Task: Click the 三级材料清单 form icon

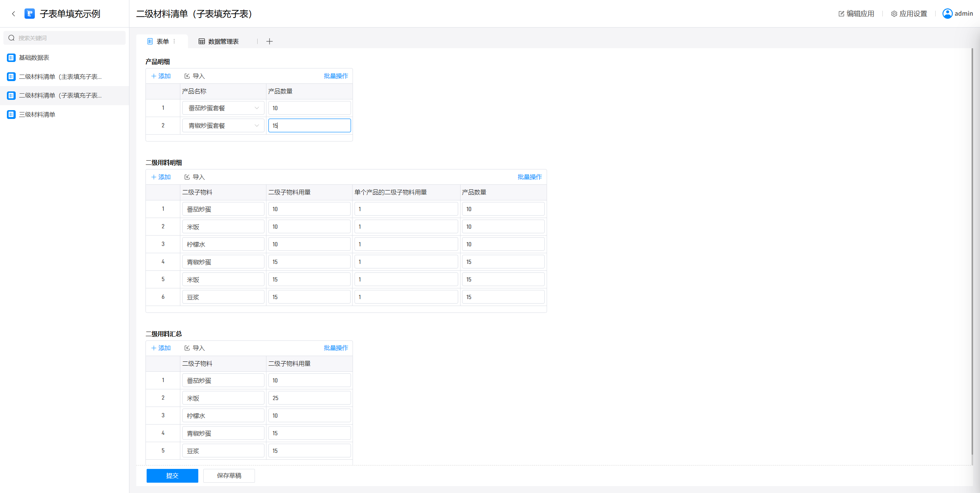Action: 11,114
